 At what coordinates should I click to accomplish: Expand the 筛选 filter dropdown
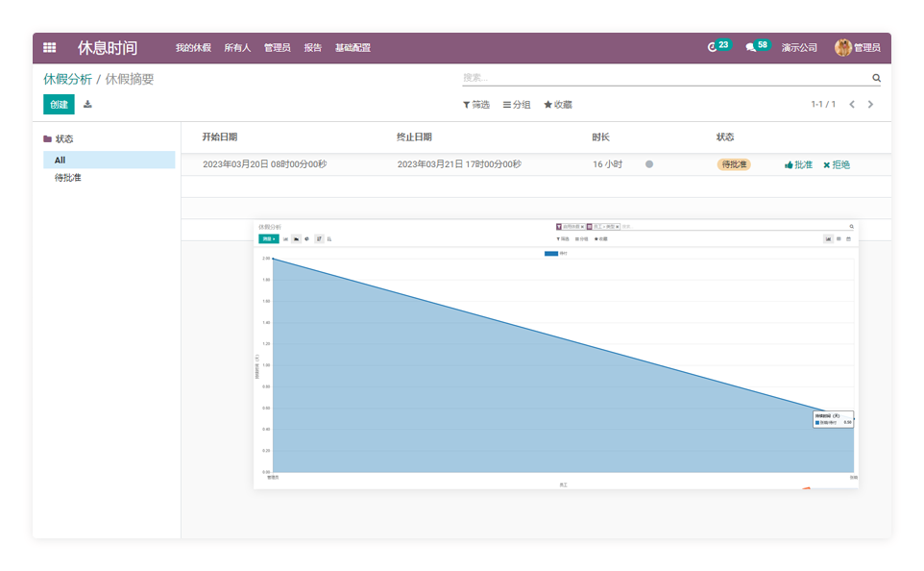click(476, 105)
